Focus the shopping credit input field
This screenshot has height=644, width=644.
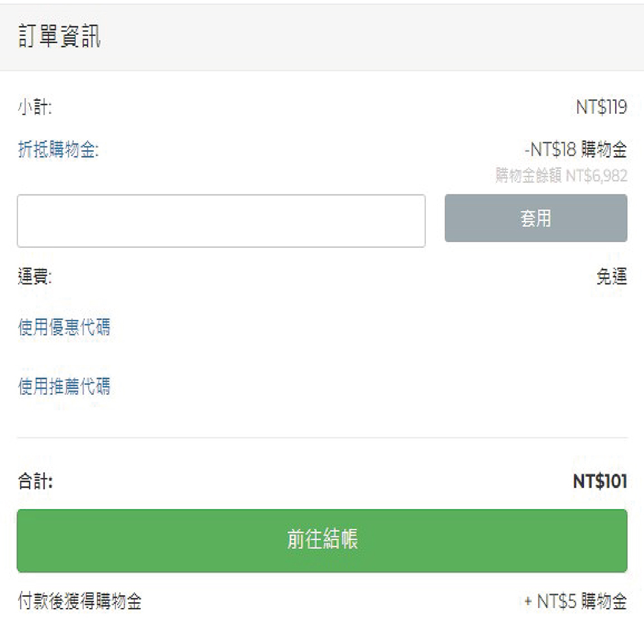click(x=221, y=221)
